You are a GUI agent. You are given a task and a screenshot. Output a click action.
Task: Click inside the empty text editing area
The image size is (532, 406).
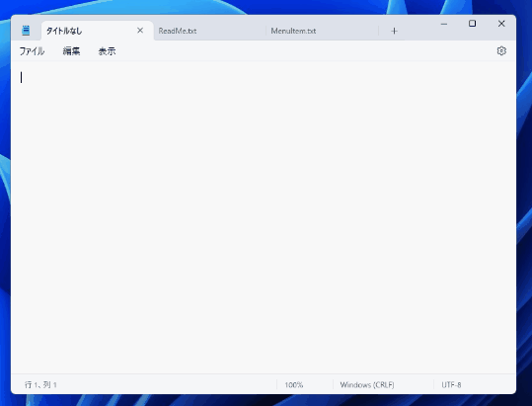(x=264, y=217)
